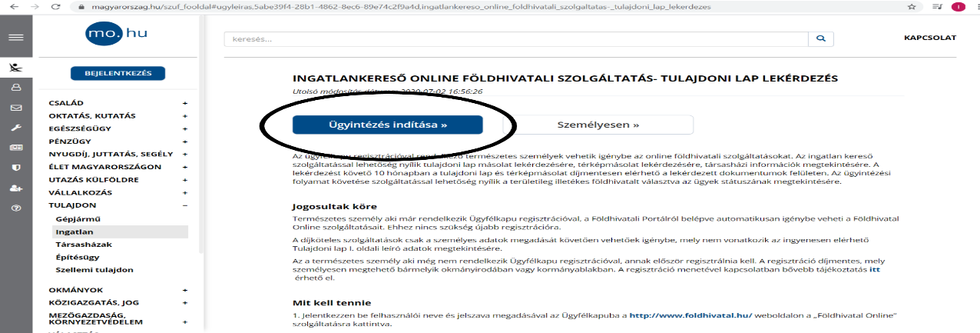Viewport: 980px width, 333px height.
Task: Click the envelope messages icon in sidebar
Action: coord(15,107)
